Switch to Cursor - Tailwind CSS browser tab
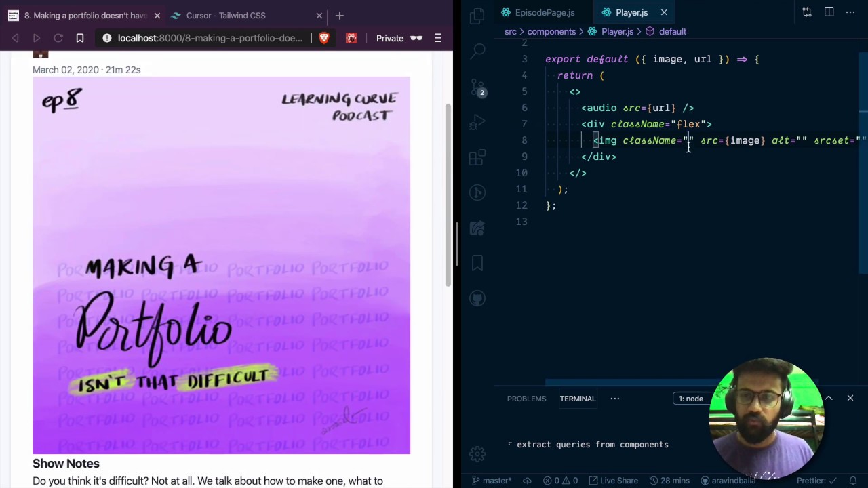This screenshot has height=488, width=868. point(226,15)
